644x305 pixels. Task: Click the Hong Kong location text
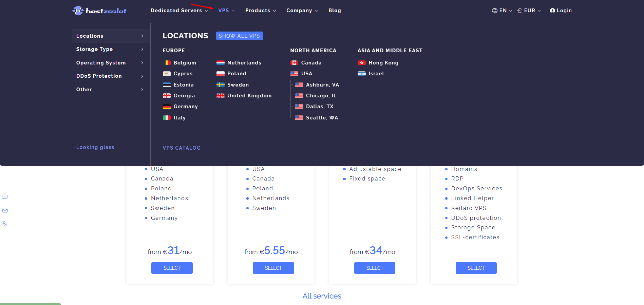tap(383, 63)
